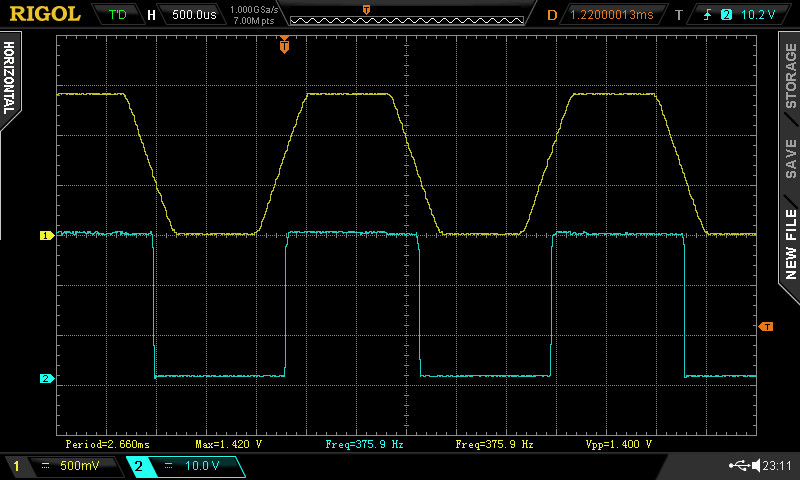Click the trigger source channel 2 badge

726,15
